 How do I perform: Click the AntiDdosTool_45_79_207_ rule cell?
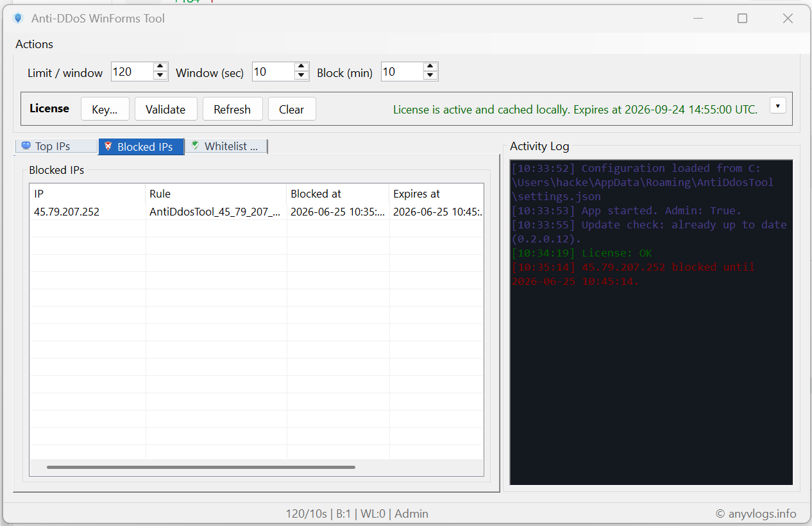click(x=216, y=212)
